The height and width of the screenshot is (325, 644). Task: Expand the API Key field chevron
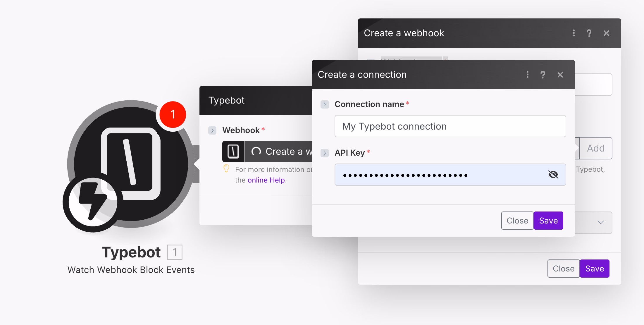(x=325, y=153)
